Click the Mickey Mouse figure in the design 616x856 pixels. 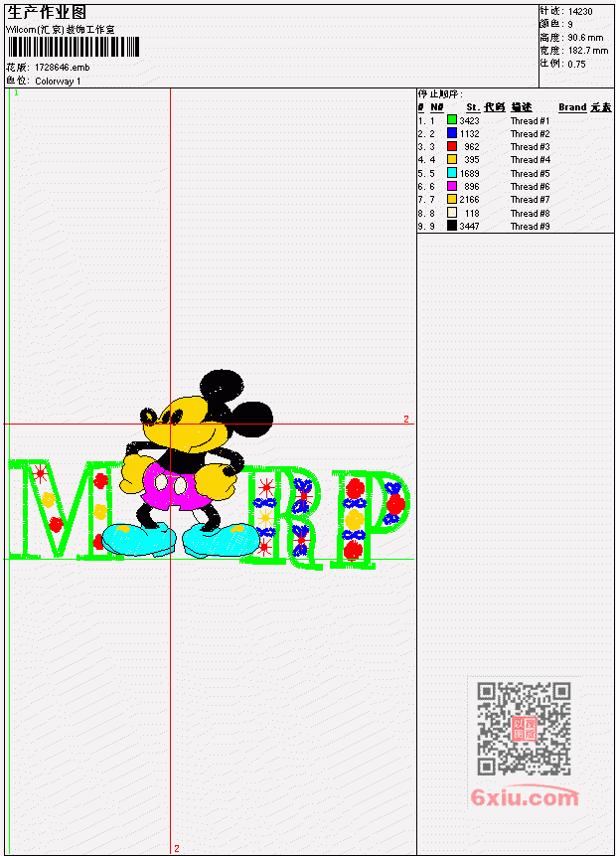(x=188, y=464)
